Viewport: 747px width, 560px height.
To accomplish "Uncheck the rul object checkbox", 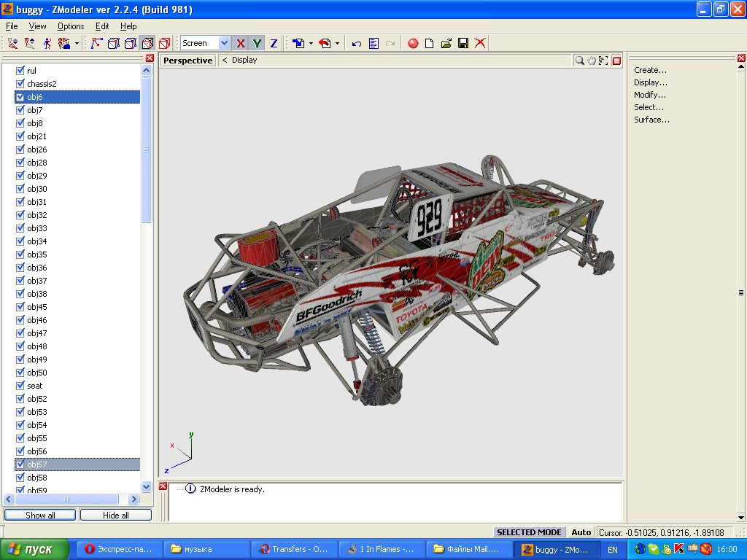I will point(20,71).
